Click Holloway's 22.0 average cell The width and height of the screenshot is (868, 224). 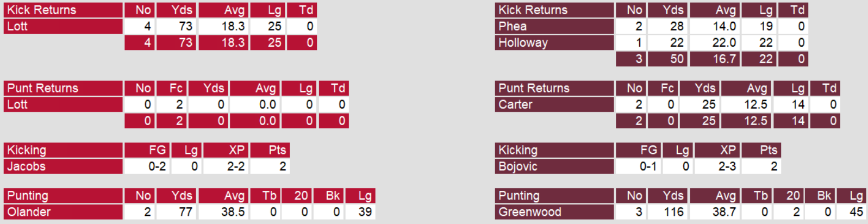(724, 42)
